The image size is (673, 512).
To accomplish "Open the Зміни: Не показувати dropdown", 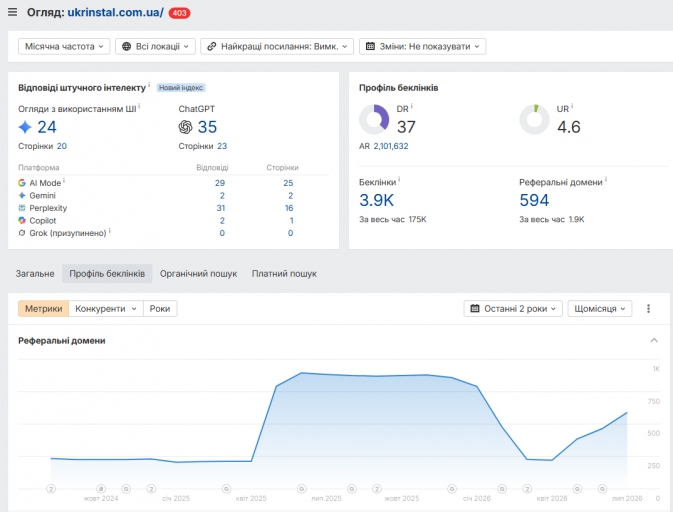I will coord(422,46).
